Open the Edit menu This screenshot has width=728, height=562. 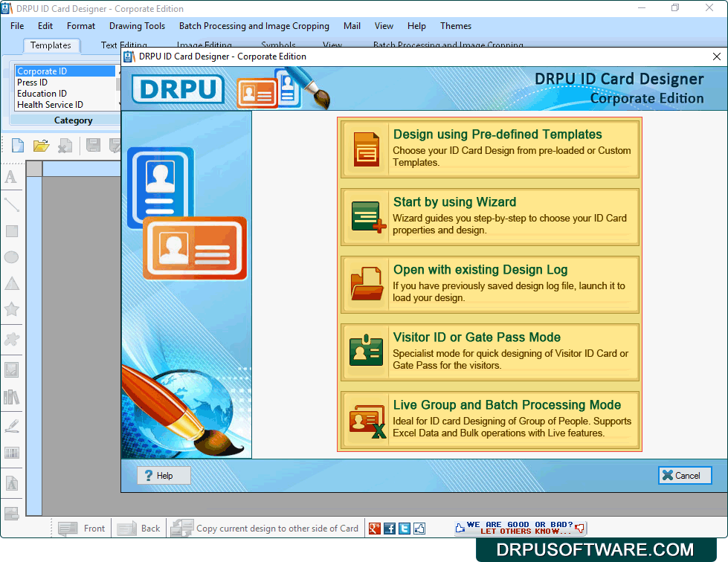[45, 26]
